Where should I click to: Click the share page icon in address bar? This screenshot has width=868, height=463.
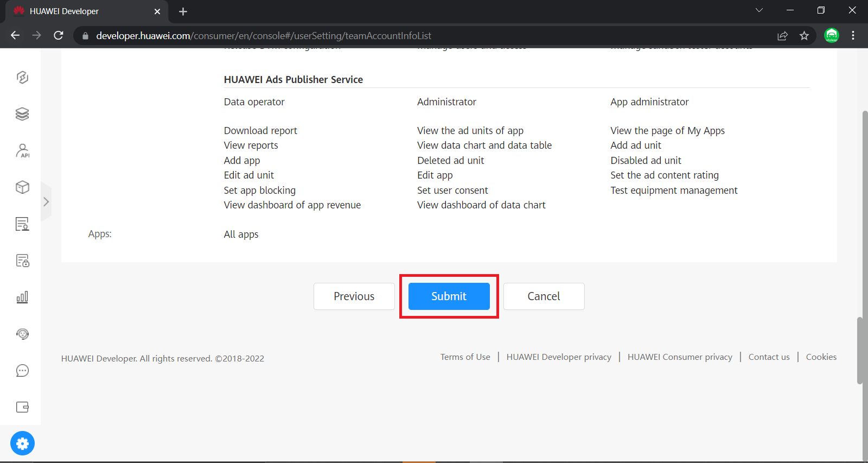tap(782, 36)
